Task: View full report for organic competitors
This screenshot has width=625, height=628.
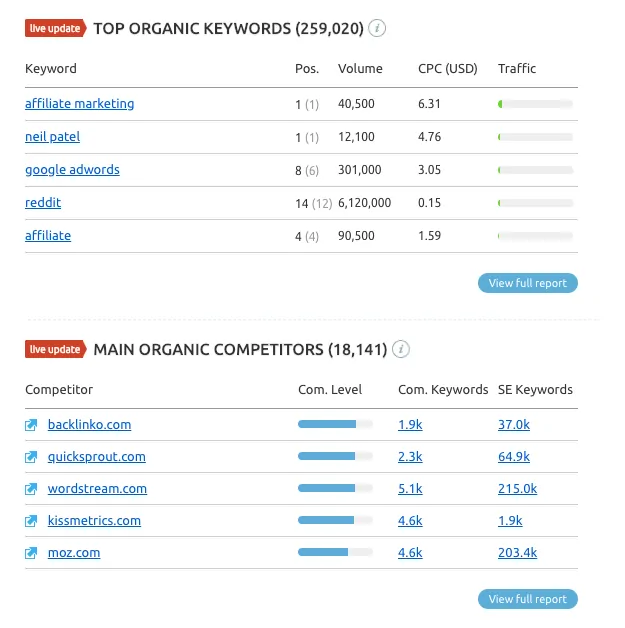Action: coord(528,599)
